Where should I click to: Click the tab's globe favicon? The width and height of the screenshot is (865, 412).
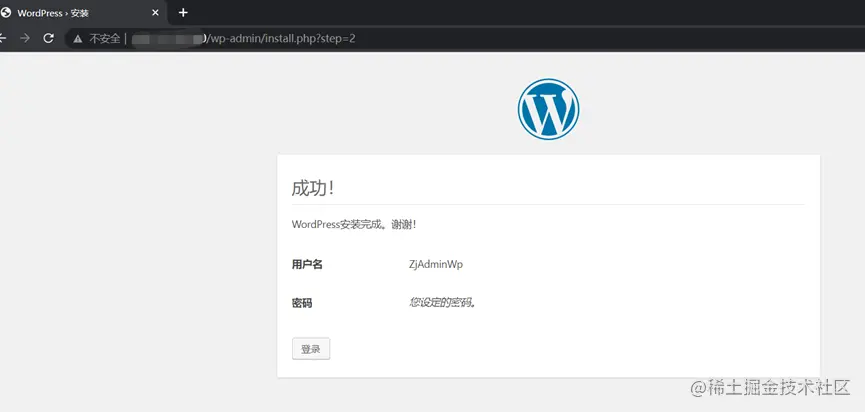[6, 13]
